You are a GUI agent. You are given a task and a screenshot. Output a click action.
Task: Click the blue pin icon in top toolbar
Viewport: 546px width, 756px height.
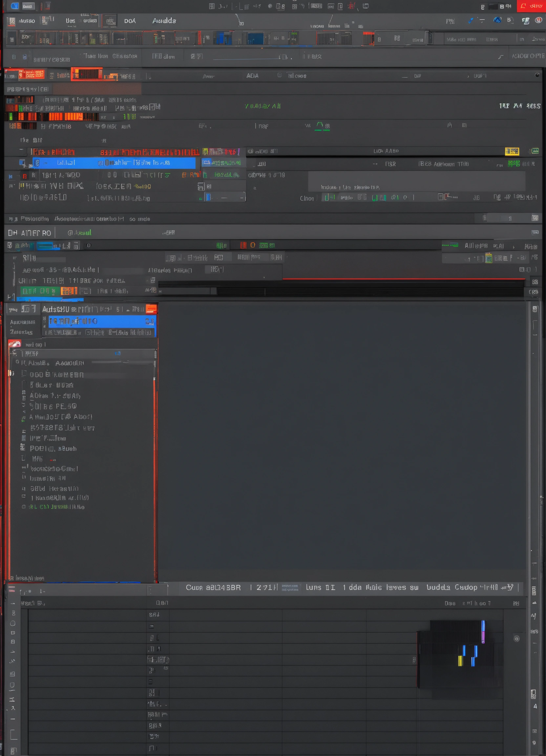470,21
